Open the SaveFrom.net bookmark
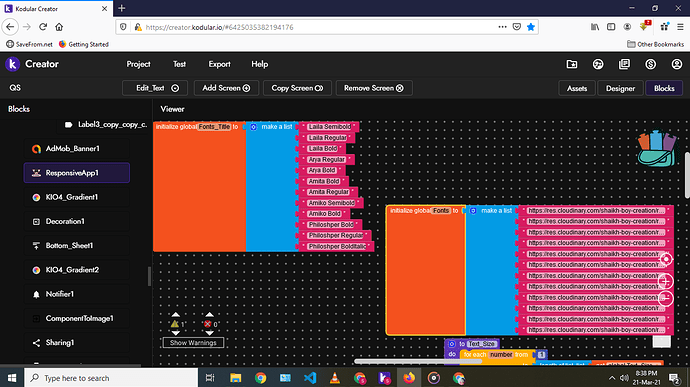Image resolution: width=690 pixels, height=387 pixels. (x=29, y=44)
